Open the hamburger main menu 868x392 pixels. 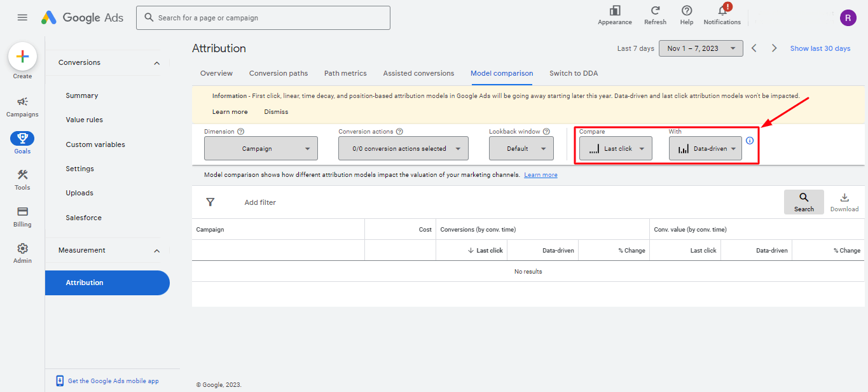coord(22,17)
